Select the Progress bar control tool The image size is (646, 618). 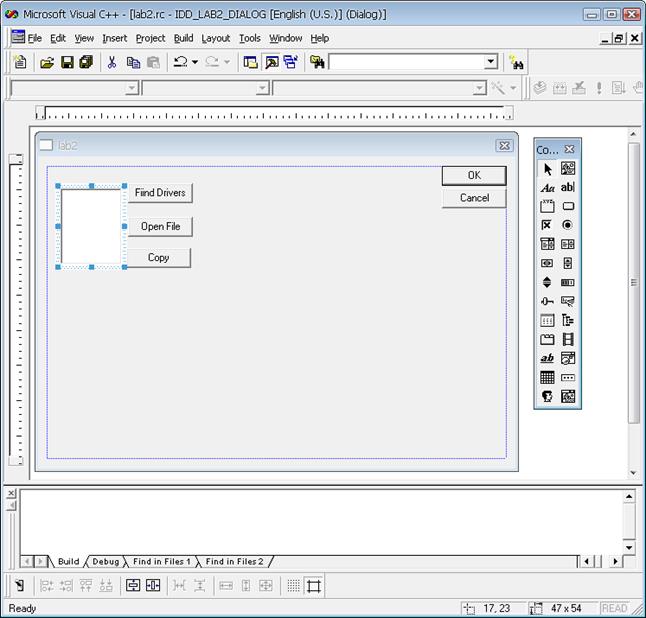coord(568,282)
